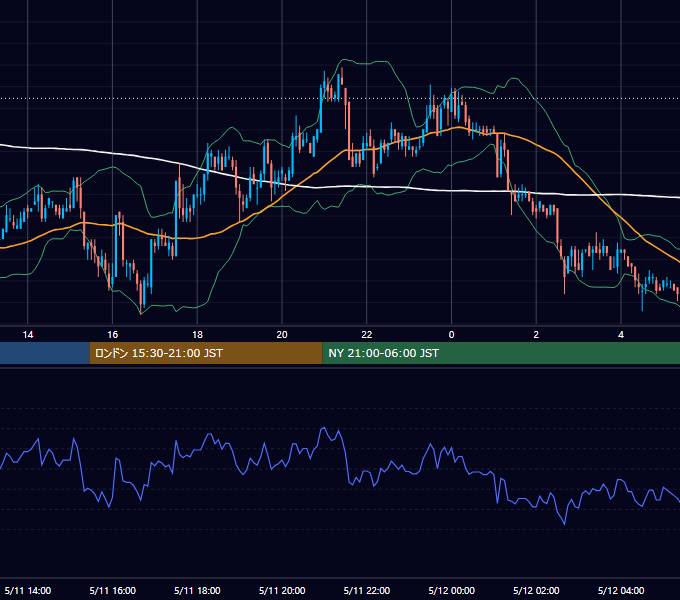Image resolution: width=680 pixels, height=600 pixels.
Task: Click the 5/12 00:00 date label
Action: [451, 590]
